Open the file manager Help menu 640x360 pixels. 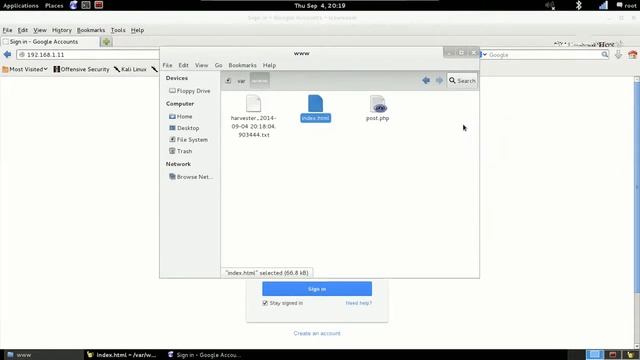coord(269,65)
